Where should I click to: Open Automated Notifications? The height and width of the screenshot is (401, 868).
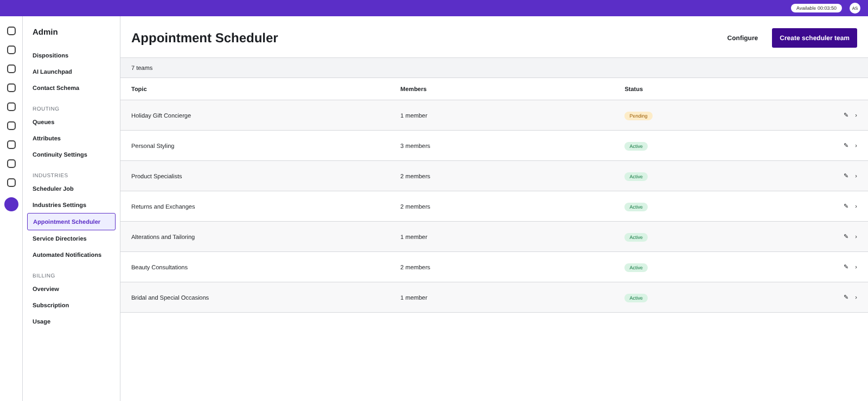[x=67, y=255]
